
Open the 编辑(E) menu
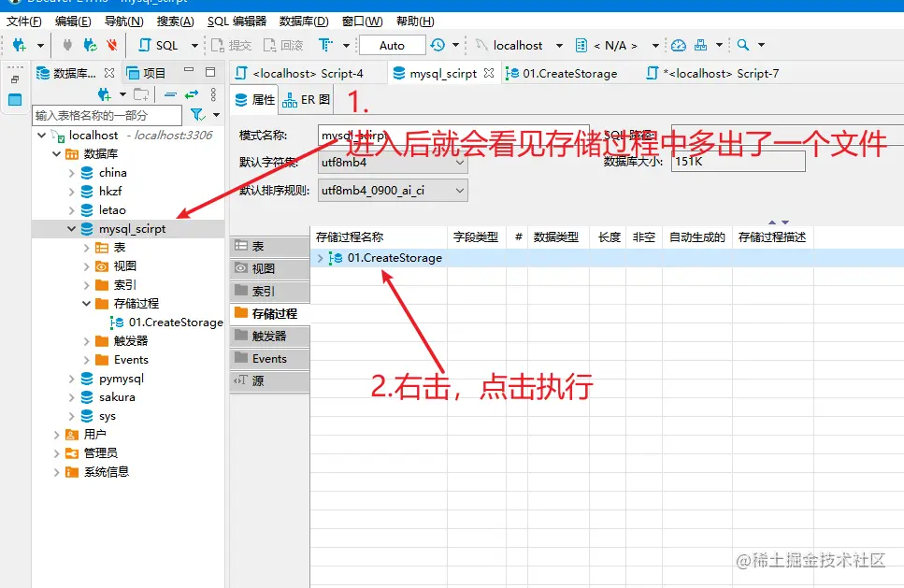73,22
